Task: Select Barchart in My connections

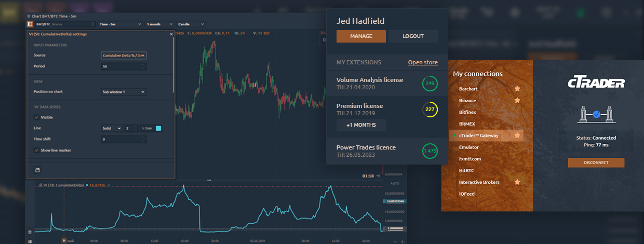Action: tap(468, 89)
